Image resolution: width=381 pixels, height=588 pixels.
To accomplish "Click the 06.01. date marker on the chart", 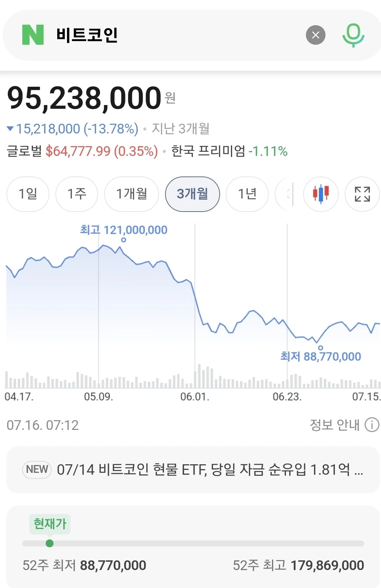I will coord(195,396).
